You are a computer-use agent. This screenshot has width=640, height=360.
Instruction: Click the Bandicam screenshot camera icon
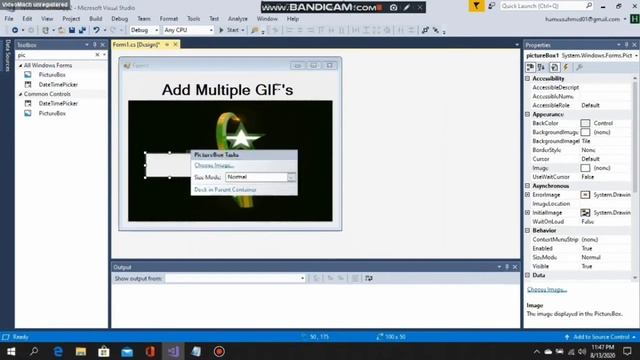coord(393,7)
